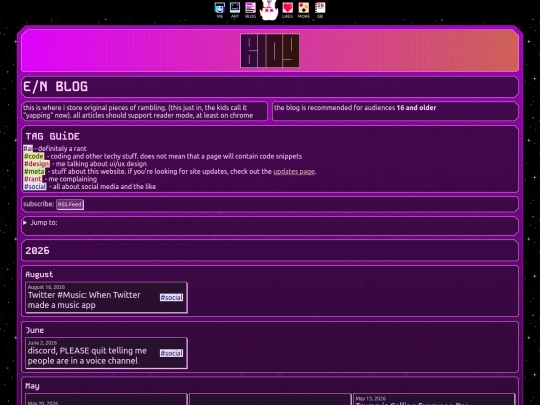Image resolution: width=540 pixels, height=405 pixels.
Task: Subscribe via the RSS Feed button
Action: (70, 204)
